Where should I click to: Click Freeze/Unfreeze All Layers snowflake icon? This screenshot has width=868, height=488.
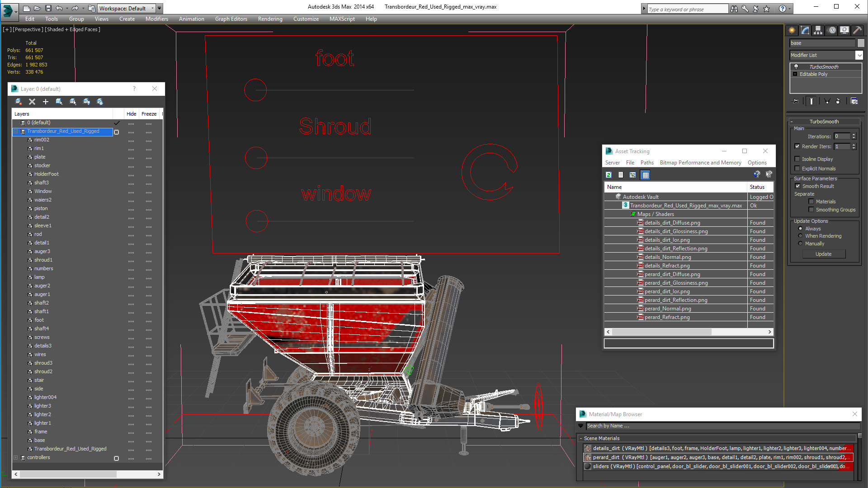pyautogui.click(x=100, y=102)
